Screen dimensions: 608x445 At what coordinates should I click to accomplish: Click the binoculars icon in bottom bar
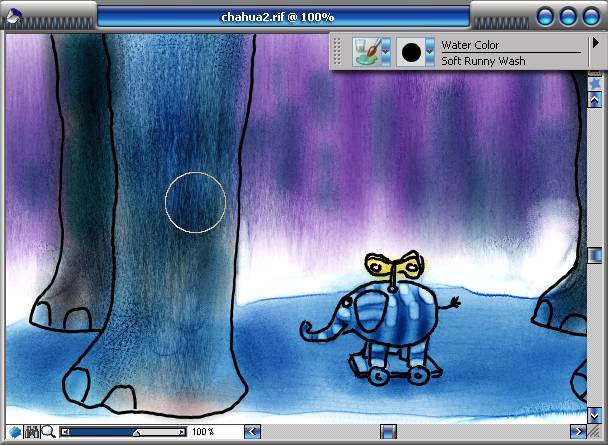pyautogui.click(x=31, y=432)
